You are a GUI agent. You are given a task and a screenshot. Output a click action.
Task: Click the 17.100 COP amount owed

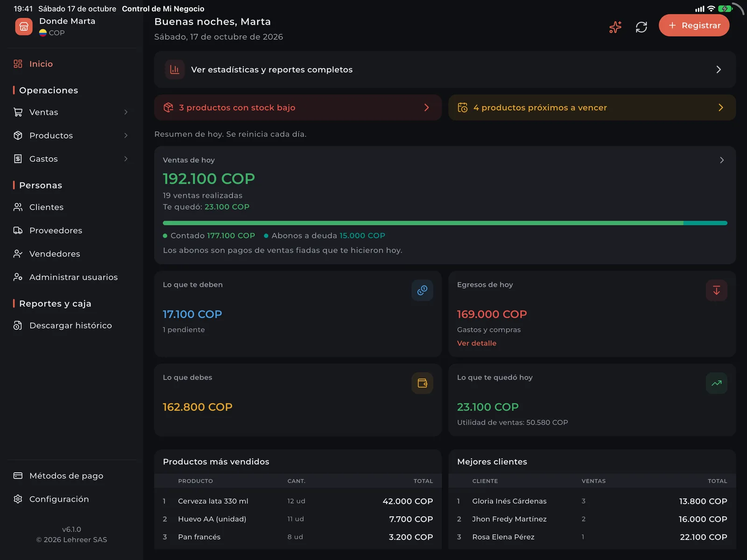click(192, 314)
